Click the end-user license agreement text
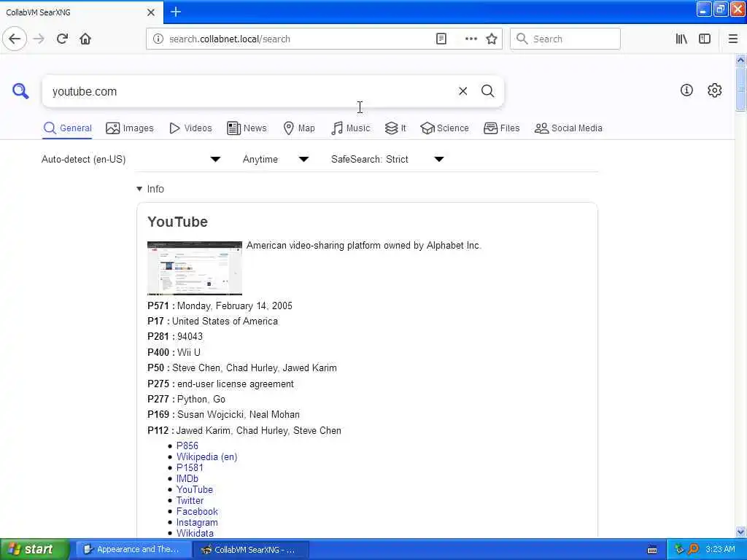747x560 pixels. point(236,384)
